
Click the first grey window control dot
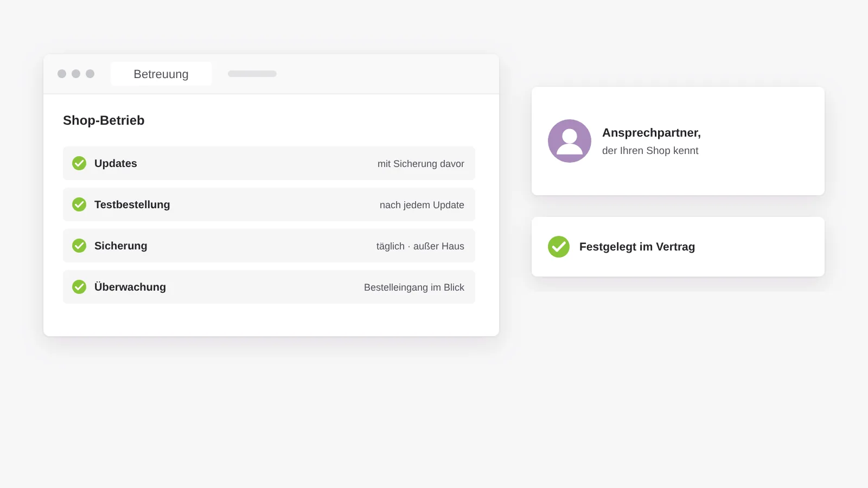pos(62,74)
